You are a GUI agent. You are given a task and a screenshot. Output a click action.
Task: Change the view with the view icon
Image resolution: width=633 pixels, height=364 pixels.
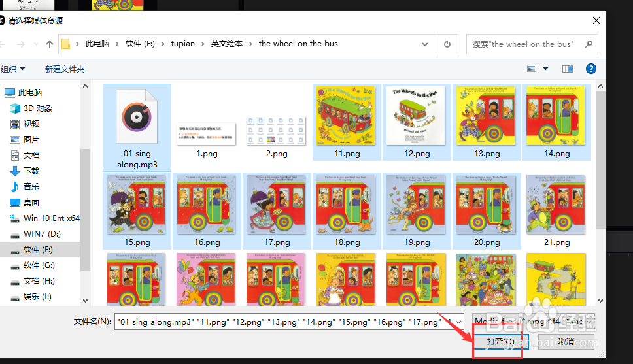(x=532, y=69)
